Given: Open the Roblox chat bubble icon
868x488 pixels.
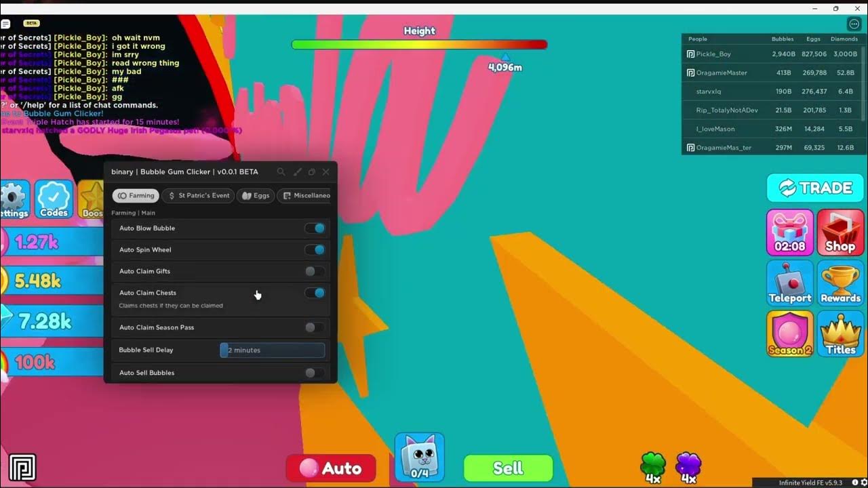Looking at the screenshot, I should pos(5,24).
